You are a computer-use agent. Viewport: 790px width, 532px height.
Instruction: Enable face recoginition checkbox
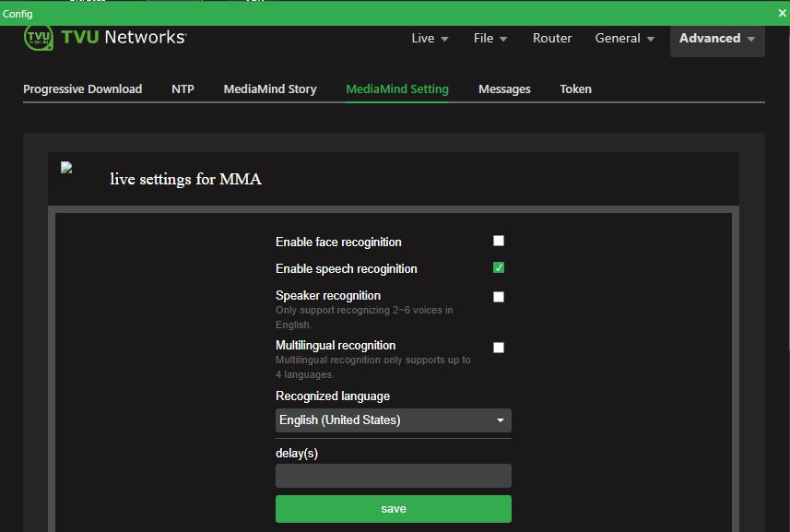click(498, 241)
